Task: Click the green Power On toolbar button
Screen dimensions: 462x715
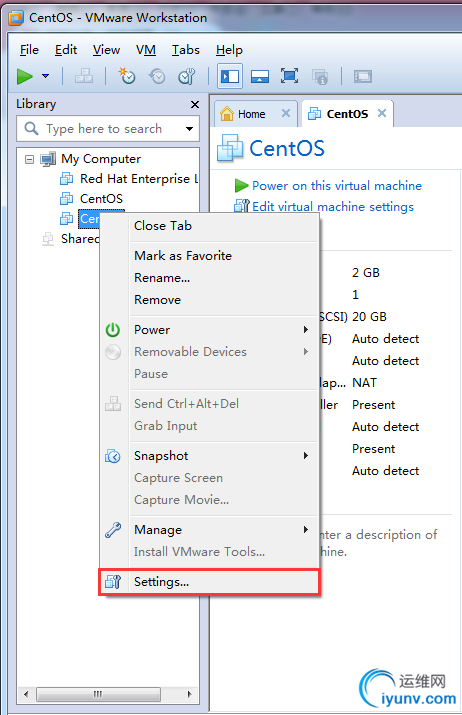Action: pyautogui.click(x=25, y=76)
